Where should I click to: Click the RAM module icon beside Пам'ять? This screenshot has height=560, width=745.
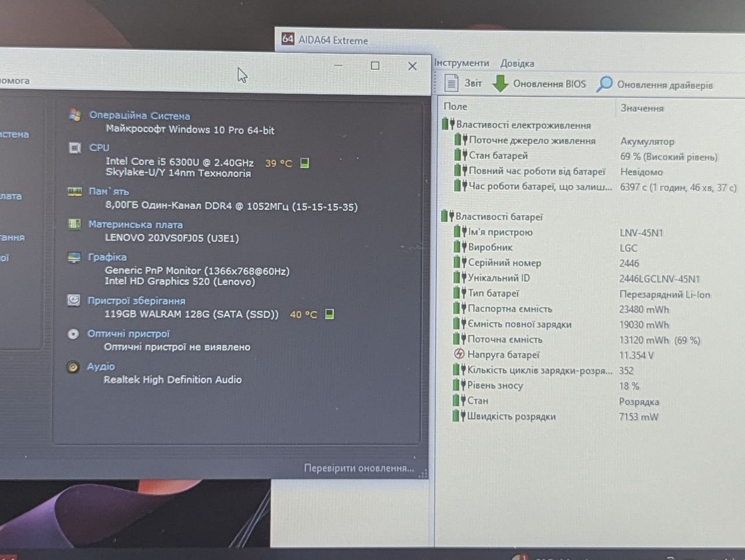pyautogui.click(x=74, y=191)
